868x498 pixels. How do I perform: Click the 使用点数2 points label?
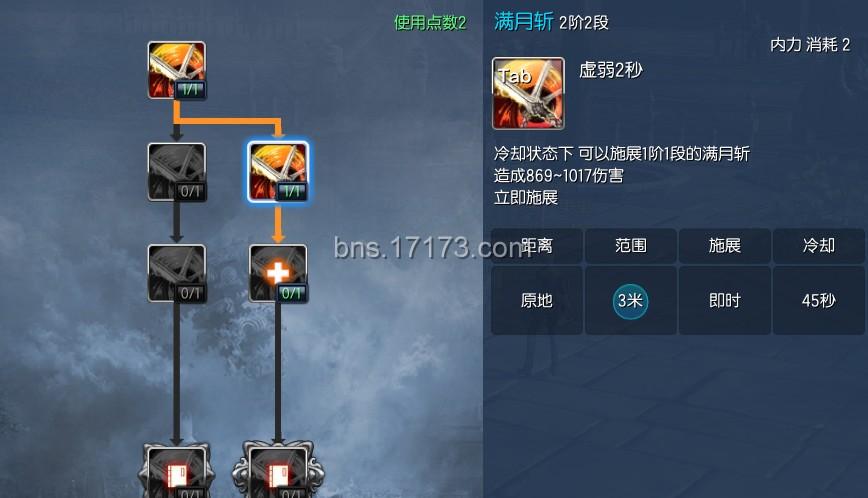tap(430, 23)
